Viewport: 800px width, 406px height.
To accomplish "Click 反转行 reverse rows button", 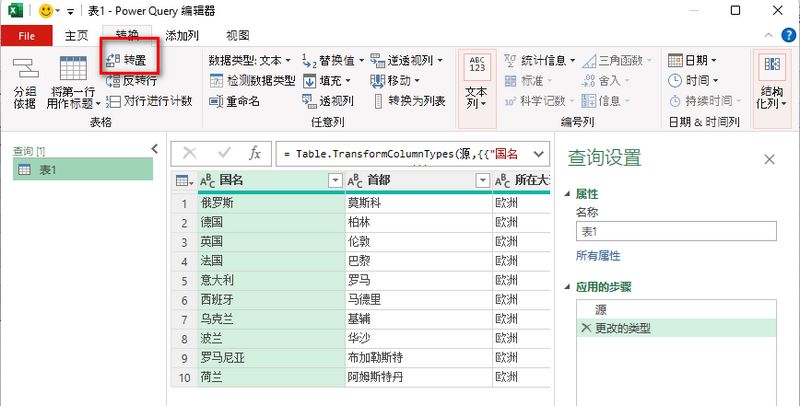I will [x=131, y=81].
